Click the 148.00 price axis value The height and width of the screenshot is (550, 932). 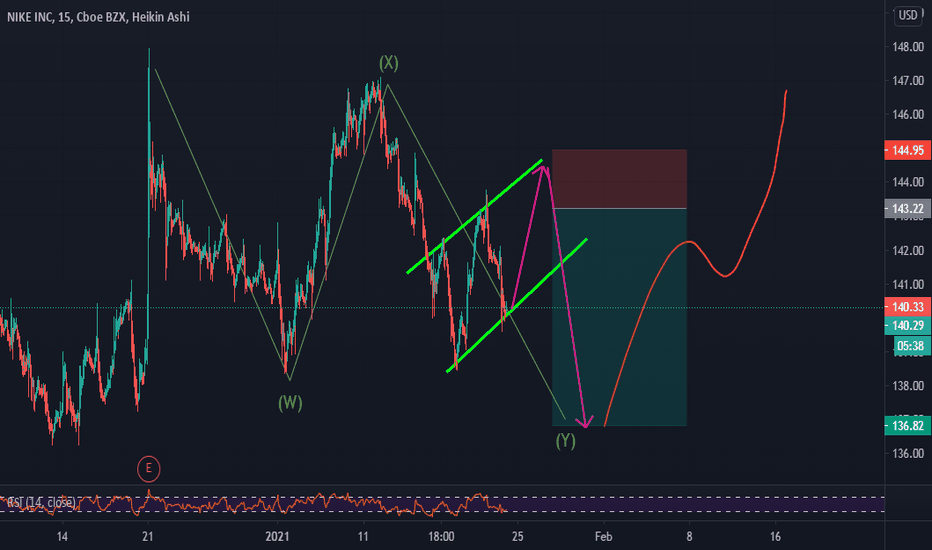(x=908, y=47)
